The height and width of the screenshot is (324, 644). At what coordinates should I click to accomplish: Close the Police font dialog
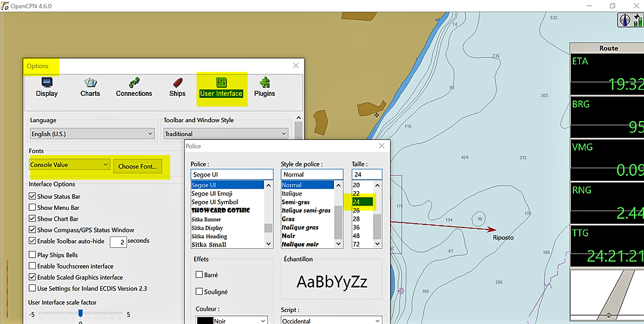tap(382, 146)
